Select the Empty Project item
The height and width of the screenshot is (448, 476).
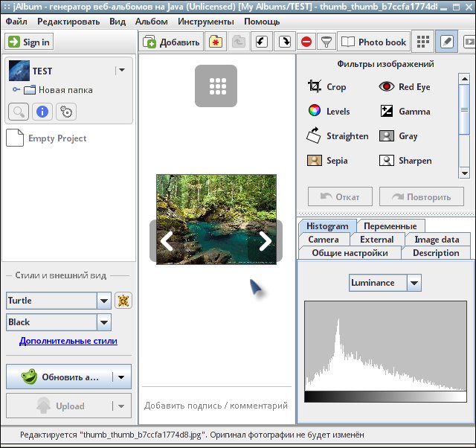click(x=46, y=138)
